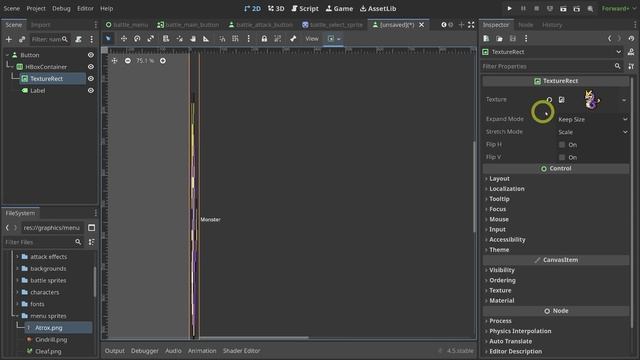Toggle visibility of Label node
This screenshot has width=640, height=360.
click(91, 91)
